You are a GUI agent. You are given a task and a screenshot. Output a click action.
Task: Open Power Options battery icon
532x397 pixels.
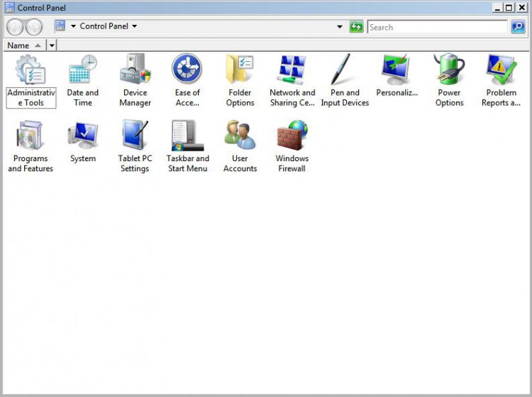[449, 69]
